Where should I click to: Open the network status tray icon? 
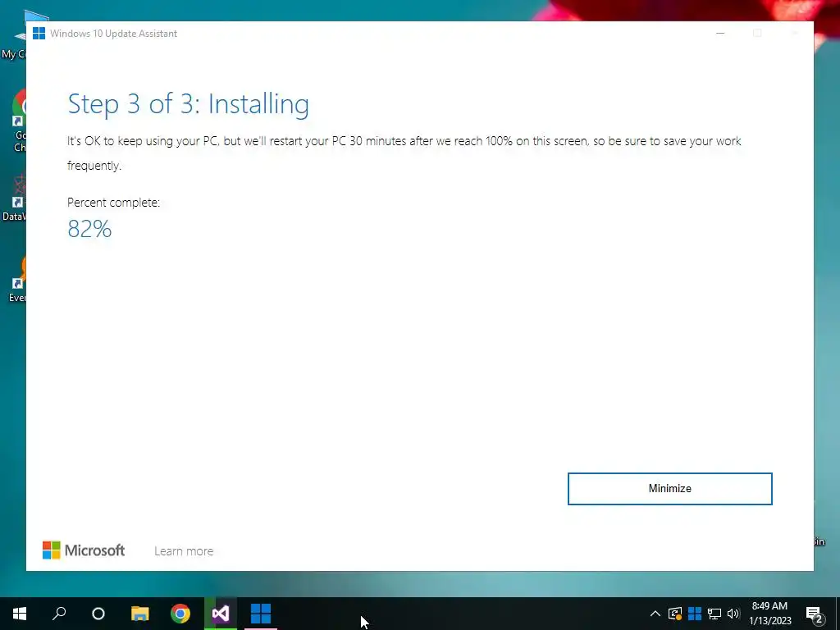714,614
